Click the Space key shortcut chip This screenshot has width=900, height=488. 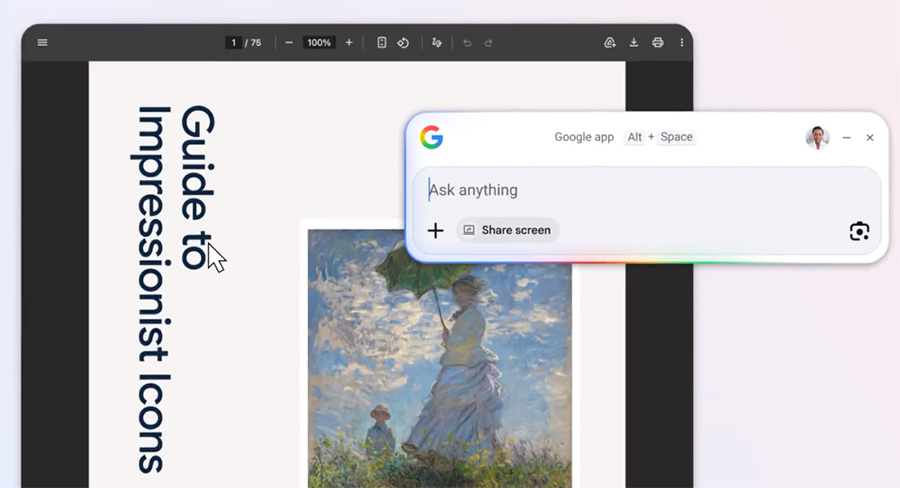676,137
